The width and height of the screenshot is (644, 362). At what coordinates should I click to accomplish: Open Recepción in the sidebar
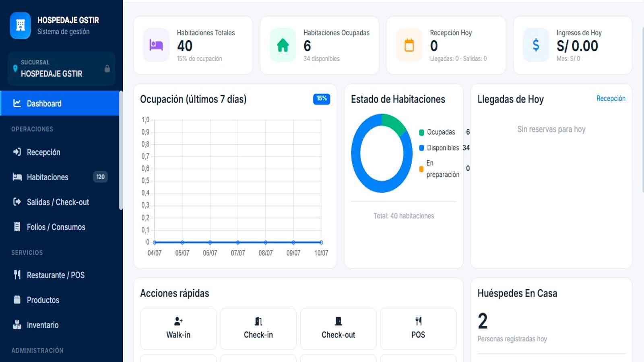tap(60, 152)
